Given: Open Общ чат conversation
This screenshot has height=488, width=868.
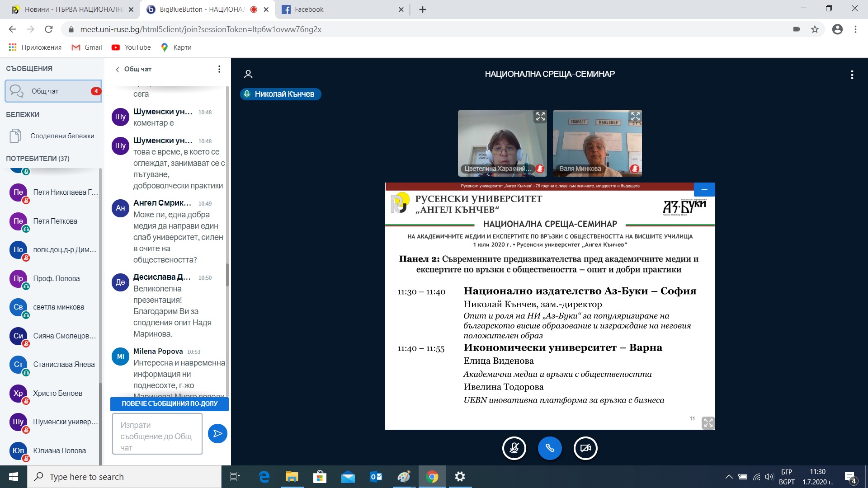Looking at the screenshot, I should point(53,91).
